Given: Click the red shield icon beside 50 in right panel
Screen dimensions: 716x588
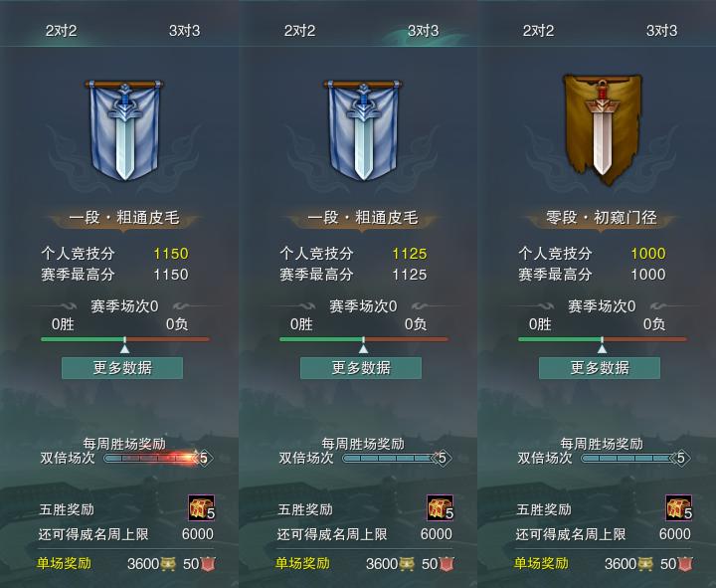Looking at the screenshot, I should pos(685,564).
